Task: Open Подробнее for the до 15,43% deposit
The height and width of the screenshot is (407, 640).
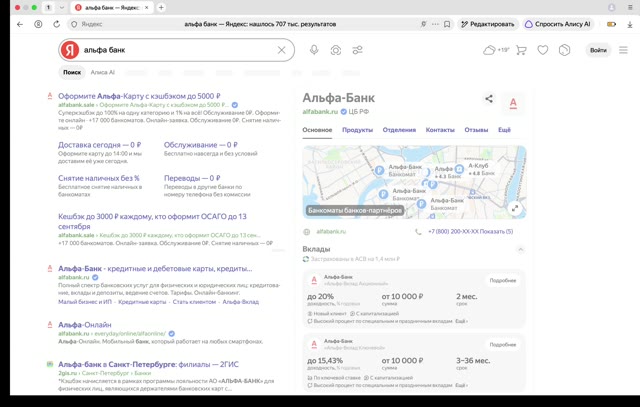Action: coord(503,345)
